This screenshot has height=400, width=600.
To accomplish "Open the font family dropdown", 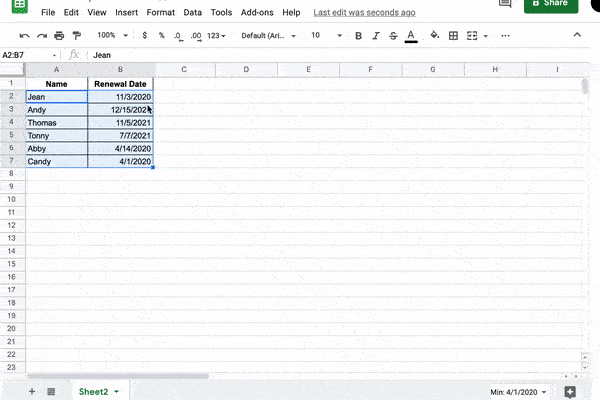I will [x=267, y=35].
